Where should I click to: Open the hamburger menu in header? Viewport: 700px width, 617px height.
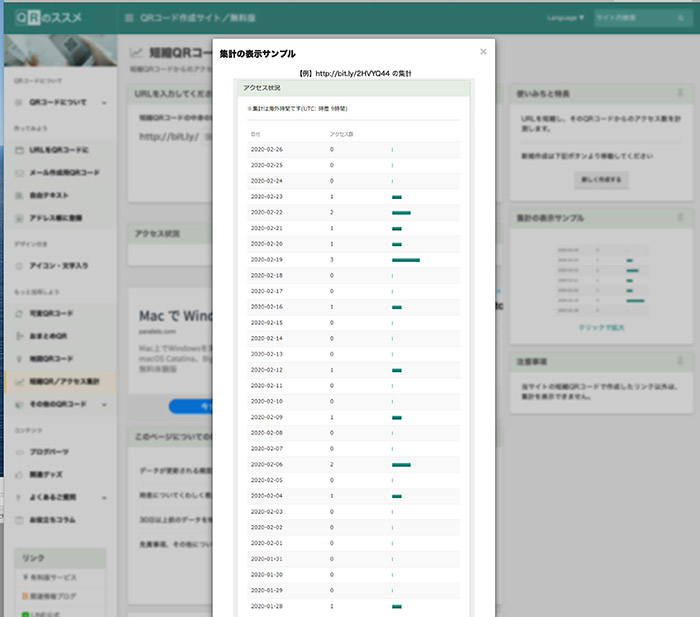[x=129, y=18]
